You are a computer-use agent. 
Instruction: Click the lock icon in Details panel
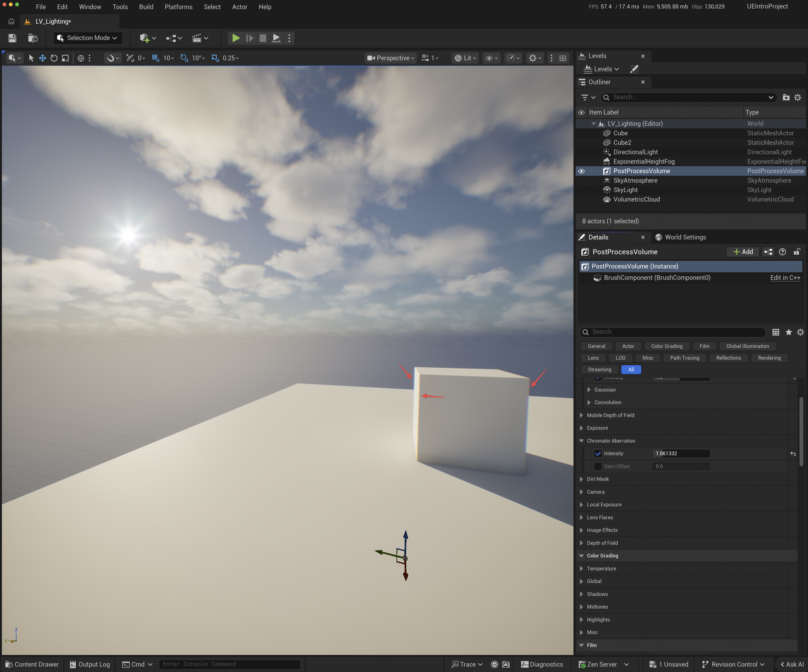(x=797, y=252)
